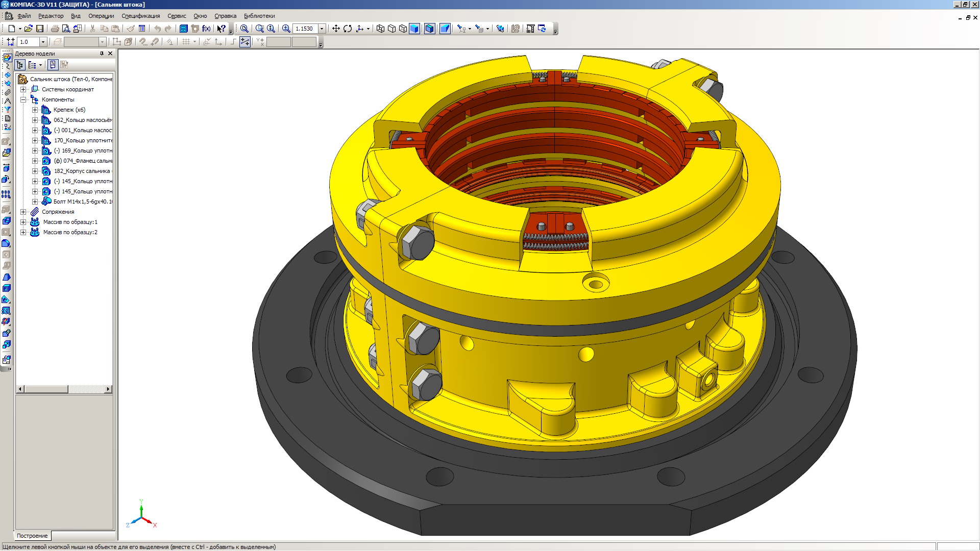Viewport: 980px width, 551px height.
Task: Click the Построение tab
Action: [32, 536]
